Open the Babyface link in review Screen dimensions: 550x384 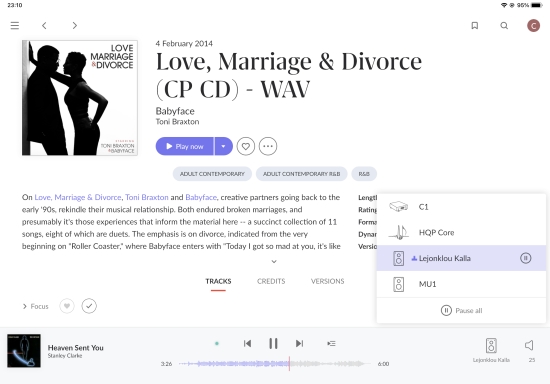(201, 197)
